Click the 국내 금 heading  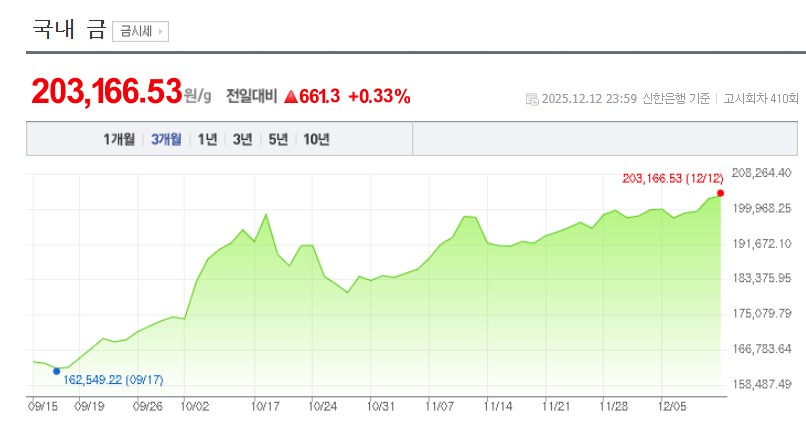click(68, 29)
